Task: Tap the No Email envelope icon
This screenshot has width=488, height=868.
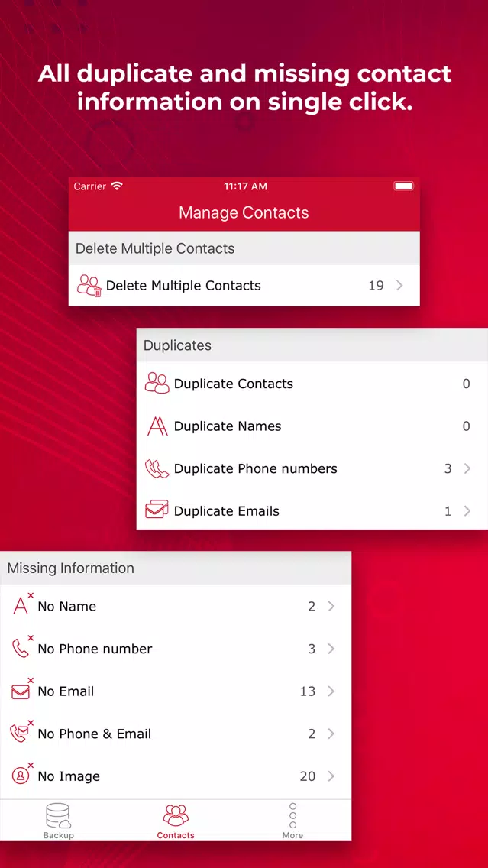Action: coord(22,689)
